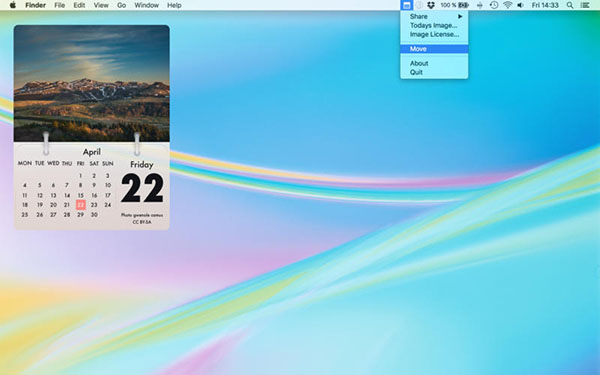
Task: Open the Help menu
Action: pyautogui.click(x=174, y=5)
